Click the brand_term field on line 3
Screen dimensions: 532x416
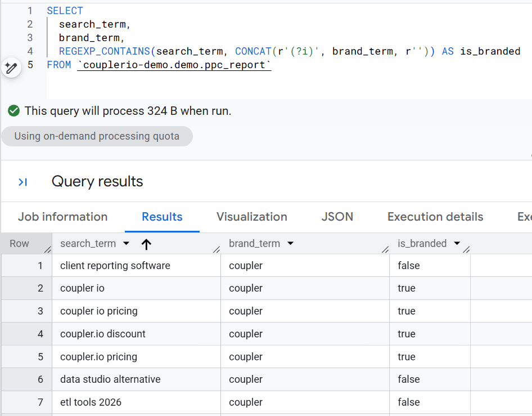(89, 38)
